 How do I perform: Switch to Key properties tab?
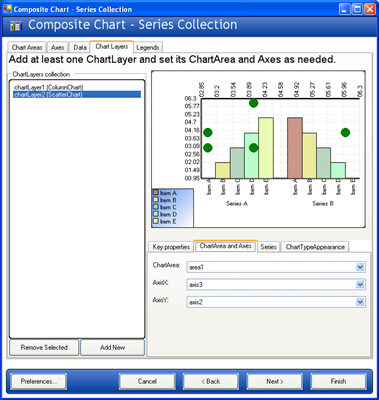[x=171, y=247]
